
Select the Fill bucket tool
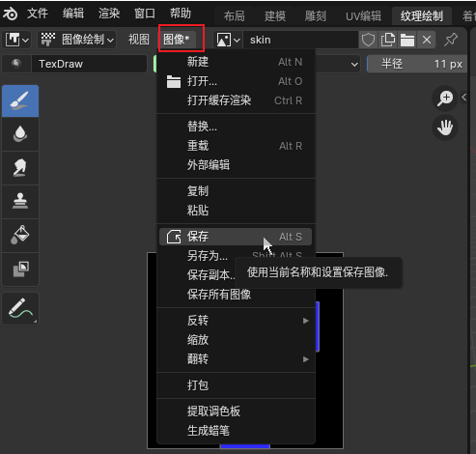(x=20, y=236)
